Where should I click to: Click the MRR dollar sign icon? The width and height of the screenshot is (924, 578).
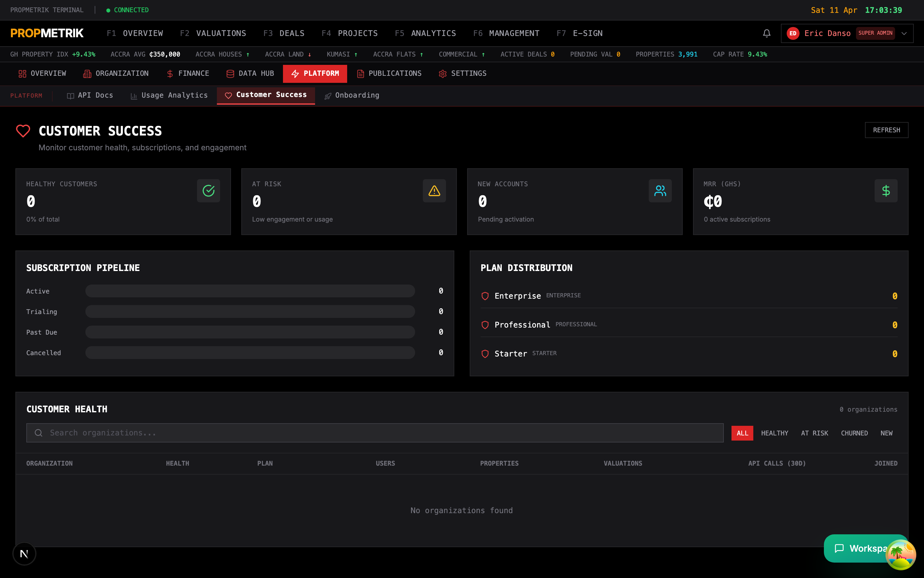(x=886, y=190)
